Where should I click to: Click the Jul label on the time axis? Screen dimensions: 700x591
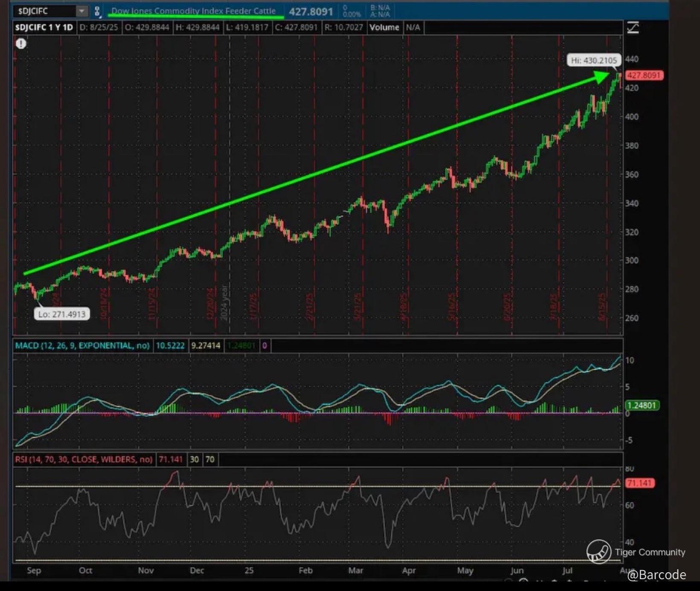tap(567, 571)
